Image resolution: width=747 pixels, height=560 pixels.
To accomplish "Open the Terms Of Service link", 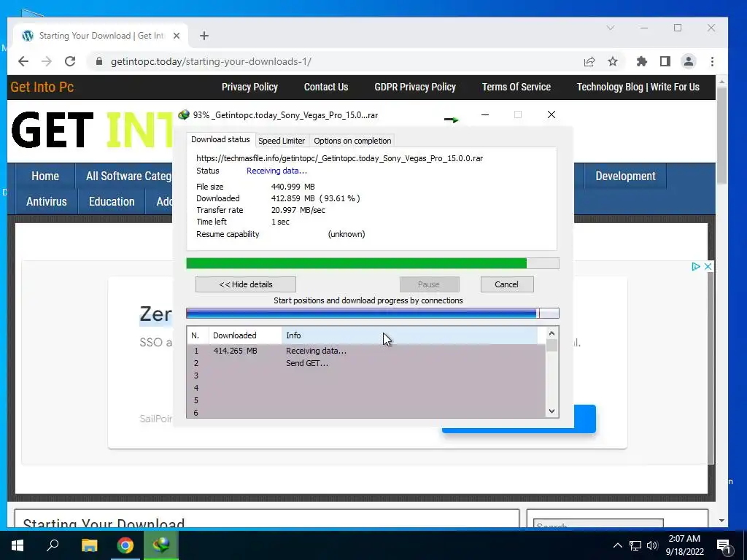I will (x=516, y=87).
